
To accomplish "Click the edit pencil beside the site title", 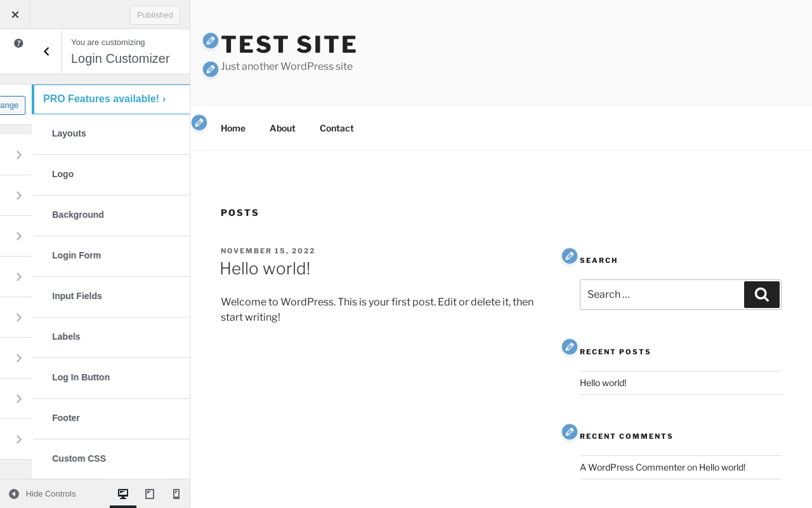I will (211, 41).
